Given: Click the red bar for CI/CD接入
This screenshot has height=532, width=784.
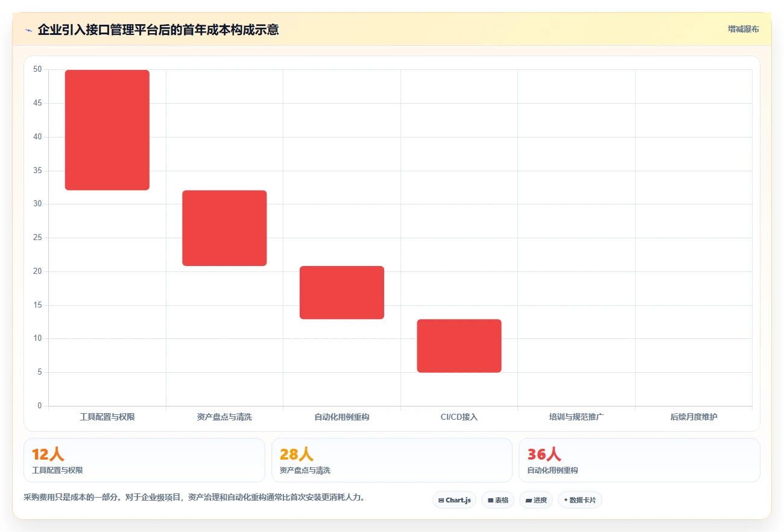Looking at the screenshot, I should (x=459, y=346).
